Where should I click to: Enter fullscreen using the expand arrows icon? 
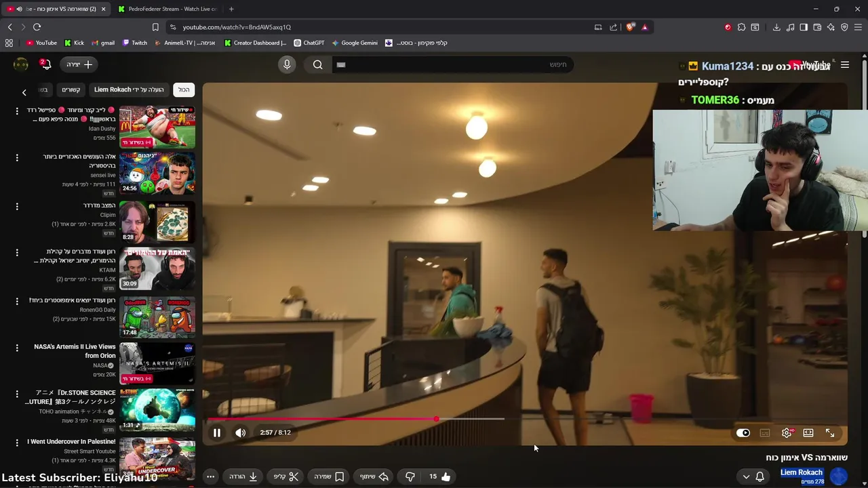pos(830,433)
